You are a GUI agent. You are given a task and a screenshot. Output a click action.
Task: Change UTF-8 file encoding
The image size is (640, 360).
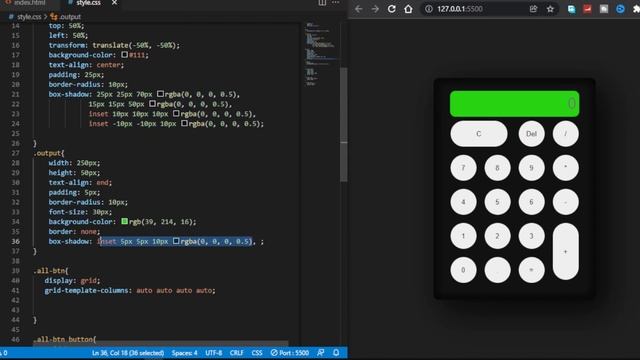213,353
